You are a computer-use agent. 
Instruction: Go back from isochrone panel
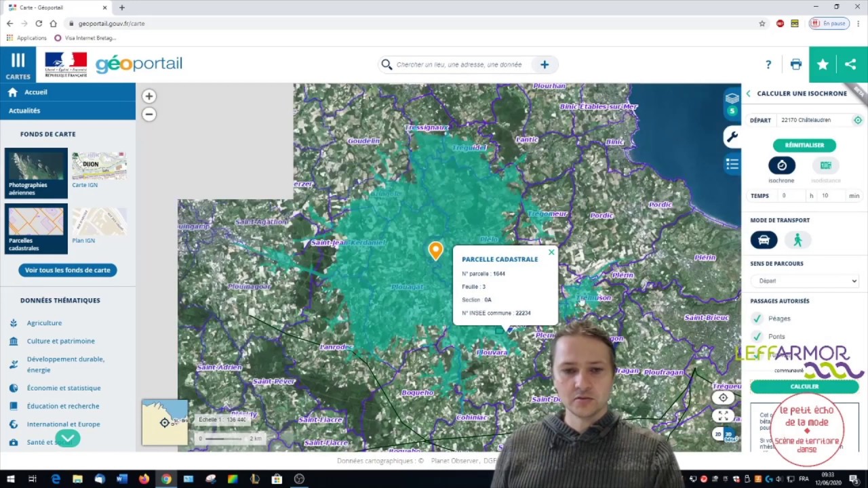(748, 94)
